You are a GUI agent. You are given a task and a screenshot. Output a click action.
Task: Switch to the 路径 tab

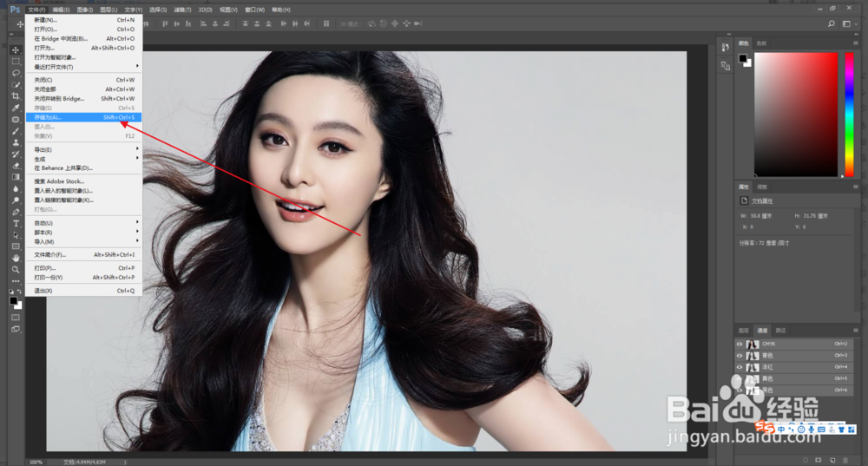780,331
